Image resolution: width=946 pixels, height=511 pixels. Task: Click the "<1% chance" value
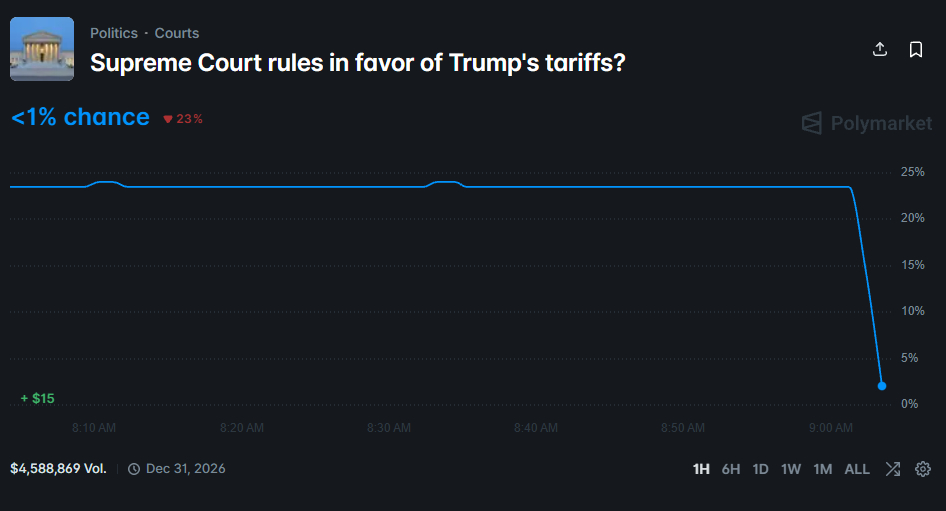click(x=80, y=118)
